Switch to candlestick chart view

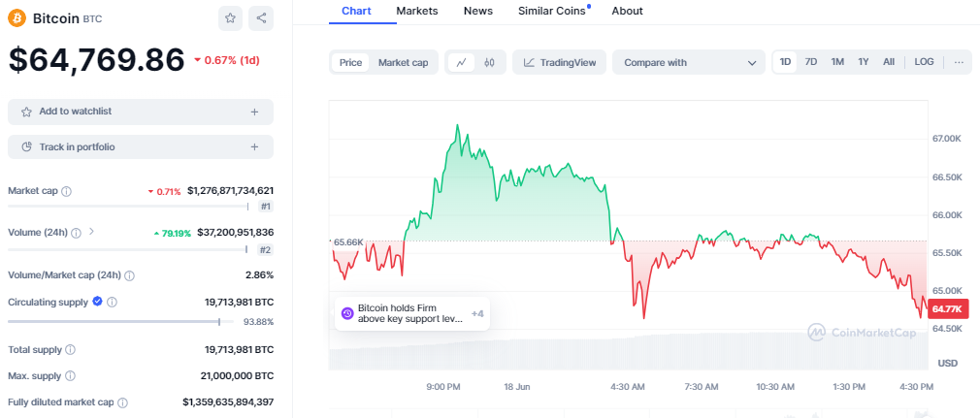pyautogui.click(x=489, y=62)
